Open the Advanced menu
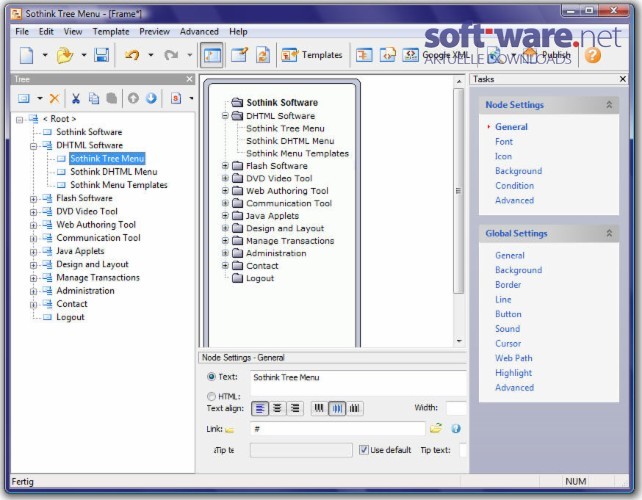 [x=199, y=32]
